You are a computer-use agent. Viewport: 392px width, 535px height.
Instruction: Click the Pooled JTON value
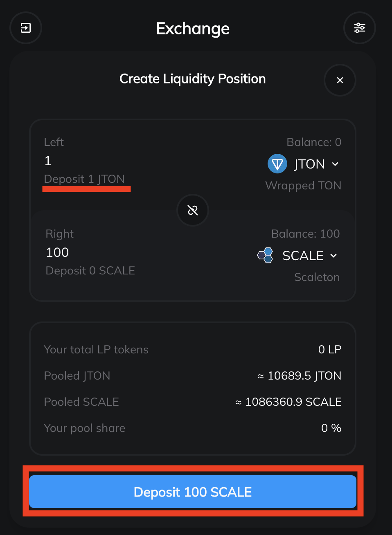[300, 375]
